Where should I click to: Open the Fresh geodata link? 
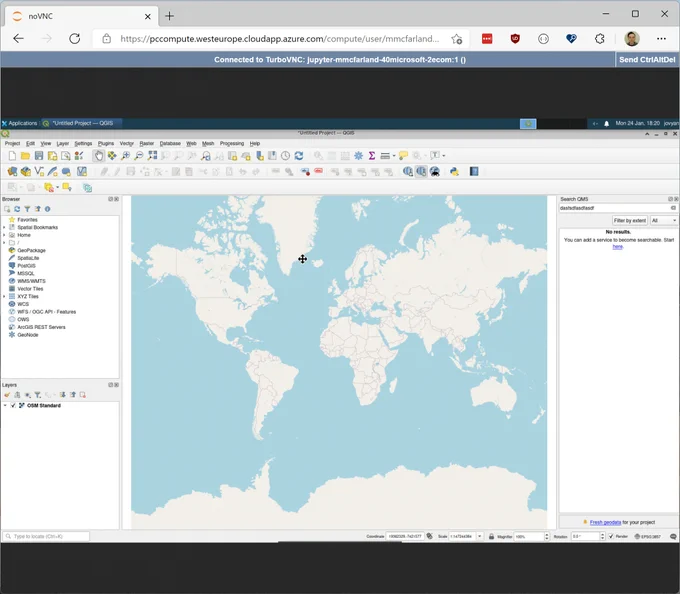click(605, 522)
